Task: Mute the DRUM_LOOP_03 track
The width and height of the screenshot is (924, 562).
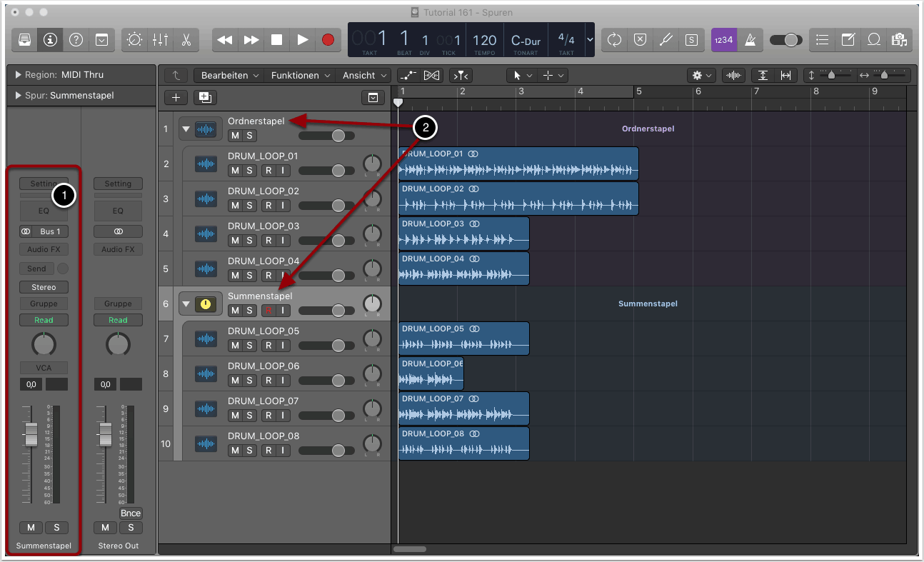Action: click(233, 241)
